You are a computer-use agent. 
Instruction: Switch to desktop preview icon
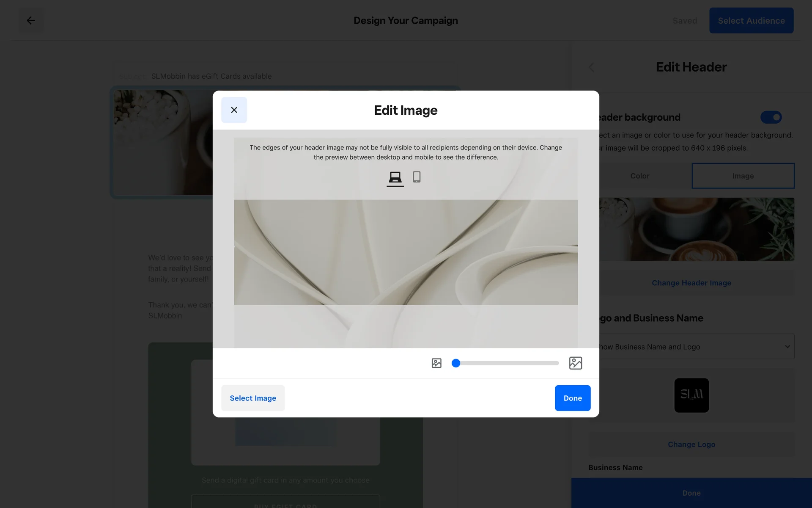[x=395, y=177]
